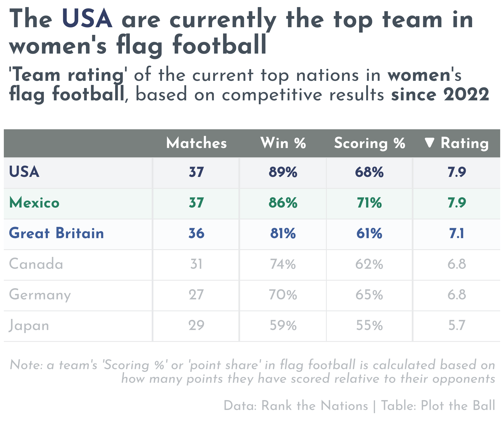Select the Matches column header
The image size is (504, 421).
196,143
